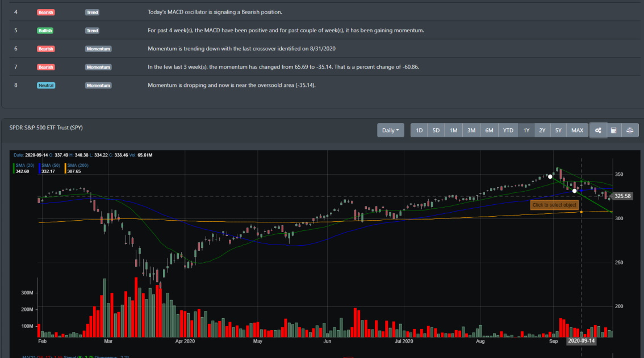The image size is (644, 358).
Task: Click the orange marker on SMA 200 line
Action: point(581,212)
